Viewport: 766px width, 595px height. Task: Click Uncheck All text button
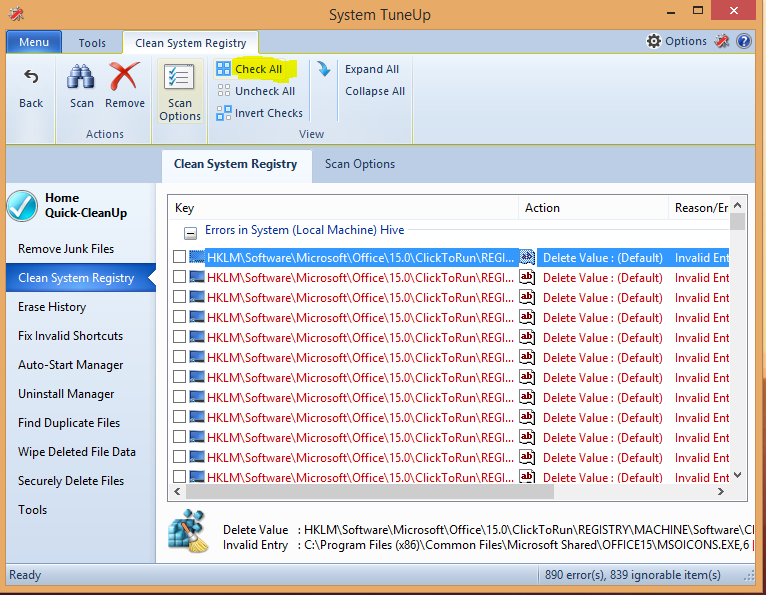click(x=265, y=91)
